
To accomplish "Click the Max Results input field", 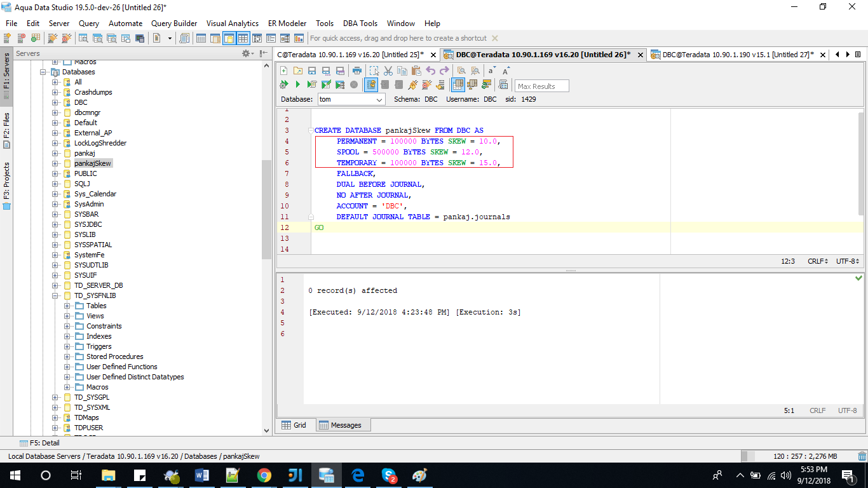I will (x=542, y=86).
